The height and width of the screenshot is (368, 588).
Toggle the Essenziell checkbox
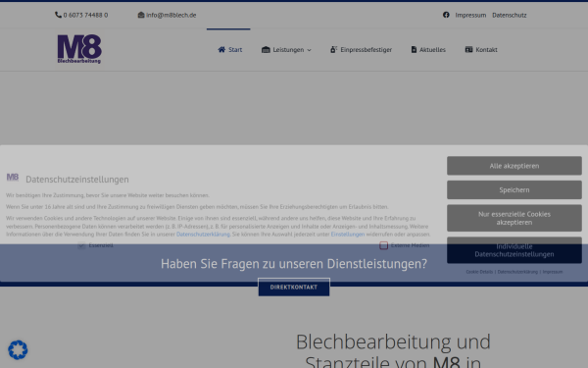(x=81, y=245)
